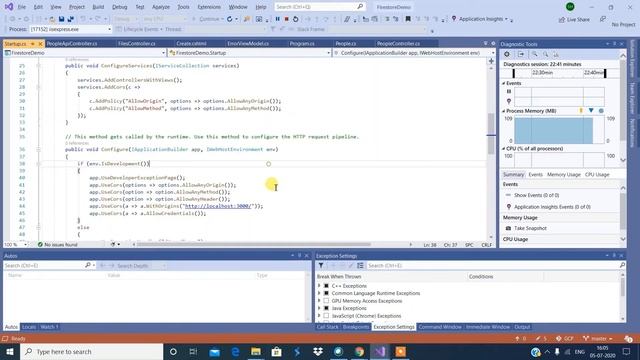
Task: Click the Diagnostic Tools output export icon
Action: click(521, 54)
